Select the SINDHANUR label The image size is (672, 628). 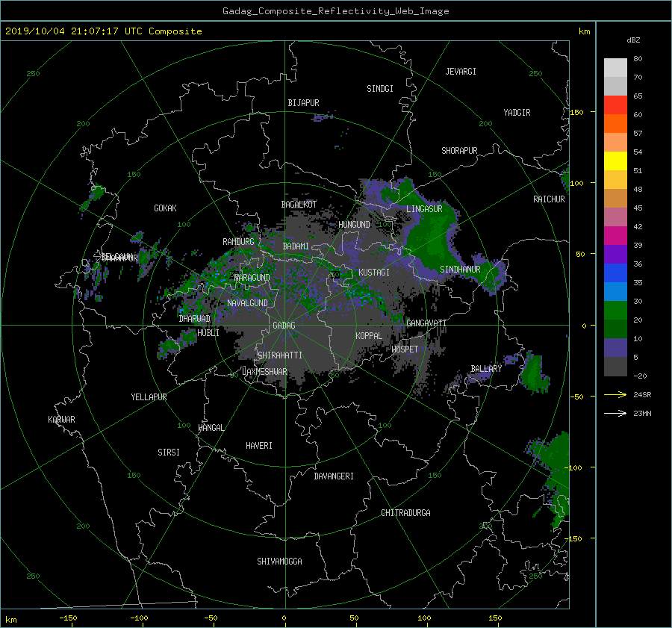[x=460, y=270]
